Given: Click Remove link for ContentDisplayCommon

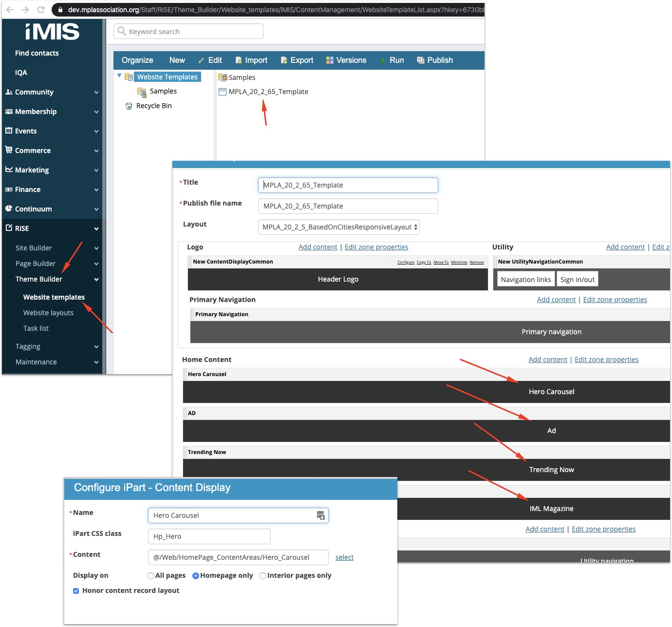Looking at the screenshot, I should click(477, 262).
